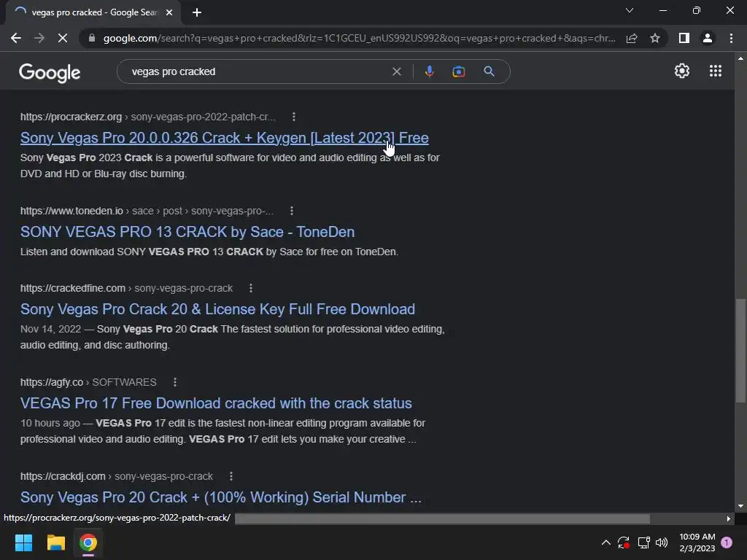Screen dimensions: 747x560
Task: Open the tab search dropdown
Action: click(630, 10)
